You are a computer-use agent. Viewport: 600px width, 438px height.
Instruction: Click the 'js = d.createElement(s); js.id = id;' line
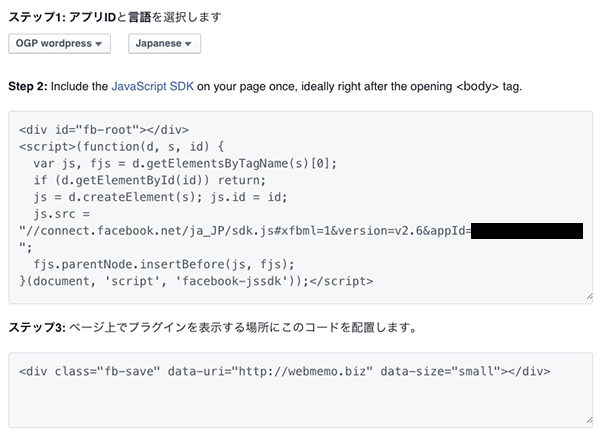[160, 197]
